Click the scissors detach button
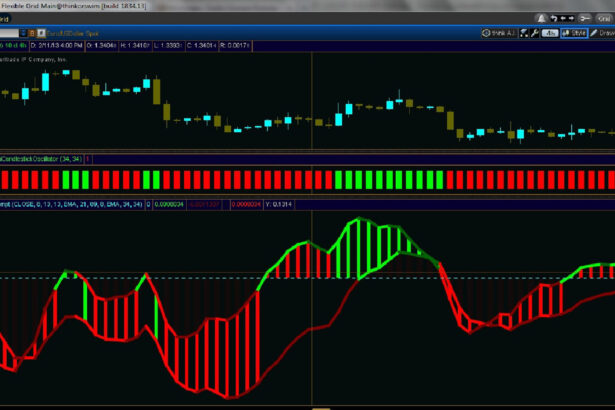 tap(585, 18)
